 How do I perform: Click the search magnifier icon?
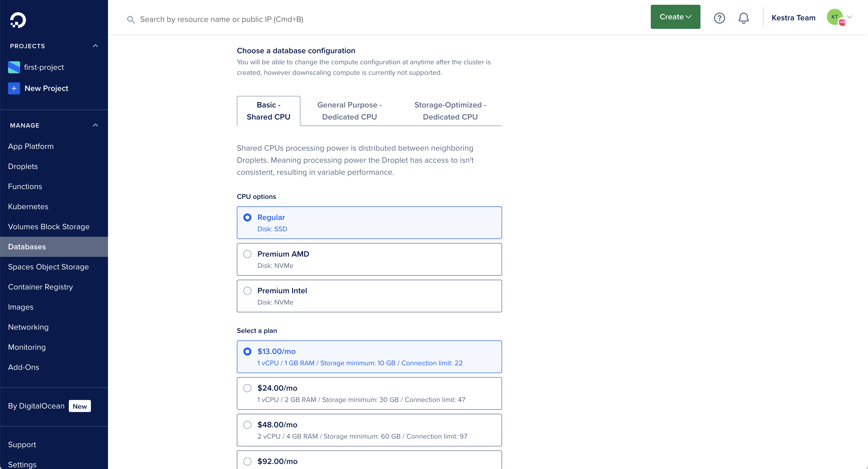tap(131, 20)
